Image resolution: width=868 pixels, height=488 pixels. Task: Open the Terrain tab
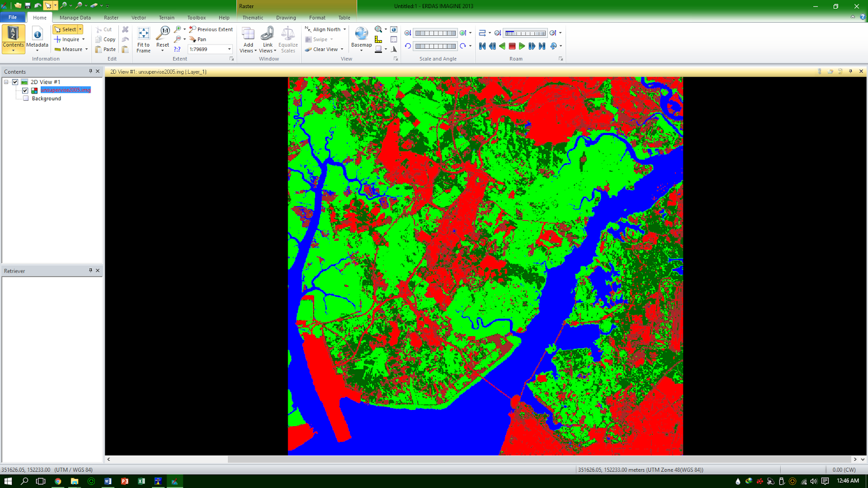coord(167,17)
